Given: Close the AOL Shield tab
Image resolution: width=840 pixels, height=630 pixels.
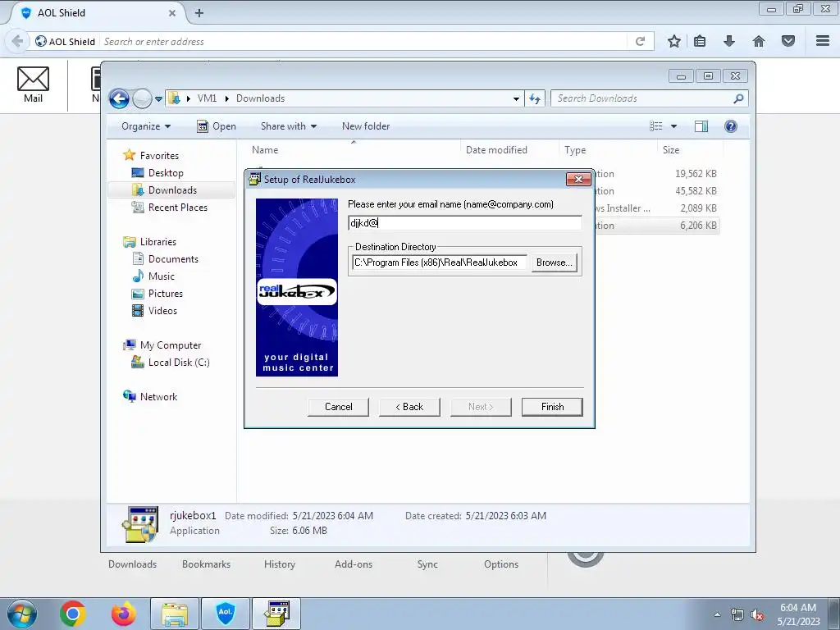Looking at the screenshot, I should point(172,13).
